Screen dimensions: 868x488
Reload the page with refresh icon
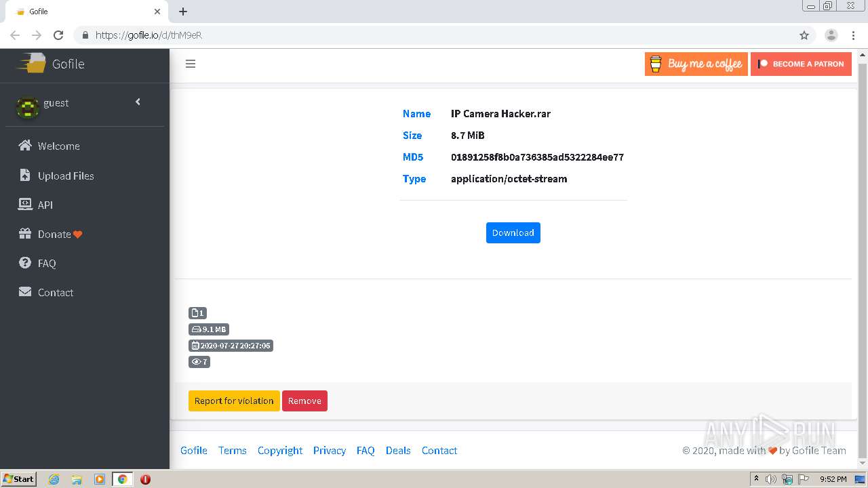click(x=58, y=35)
